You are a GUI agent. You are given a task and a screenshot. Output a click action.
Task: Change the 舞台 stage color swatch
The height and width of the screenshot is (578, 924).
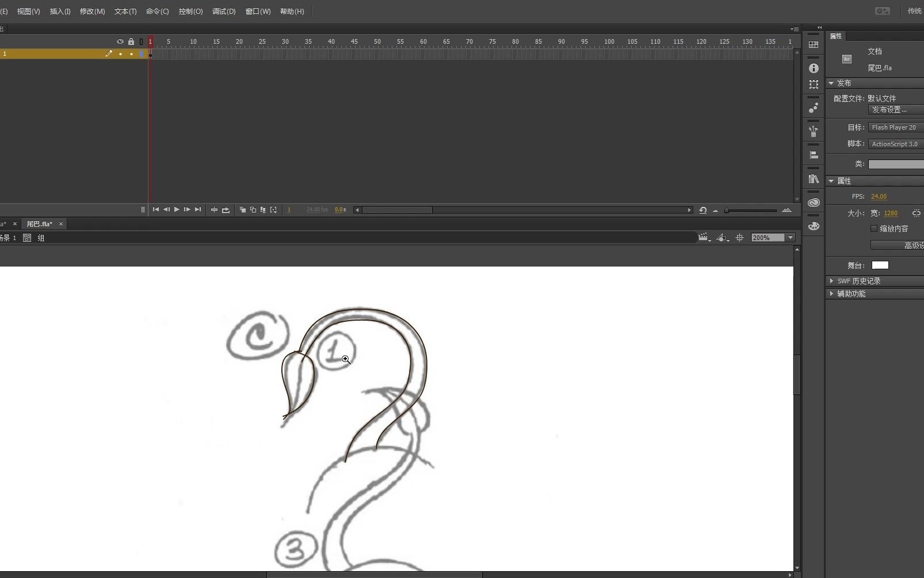(x=881, y=265)
